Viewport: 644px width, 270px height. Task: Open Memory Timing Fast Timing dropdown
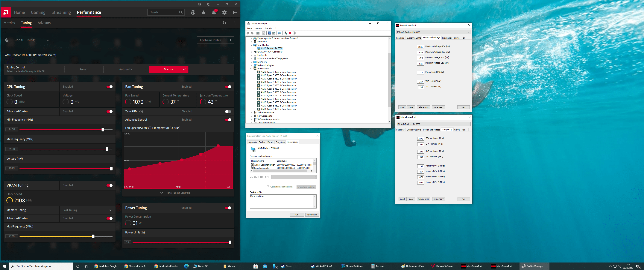tap(87, 210)
